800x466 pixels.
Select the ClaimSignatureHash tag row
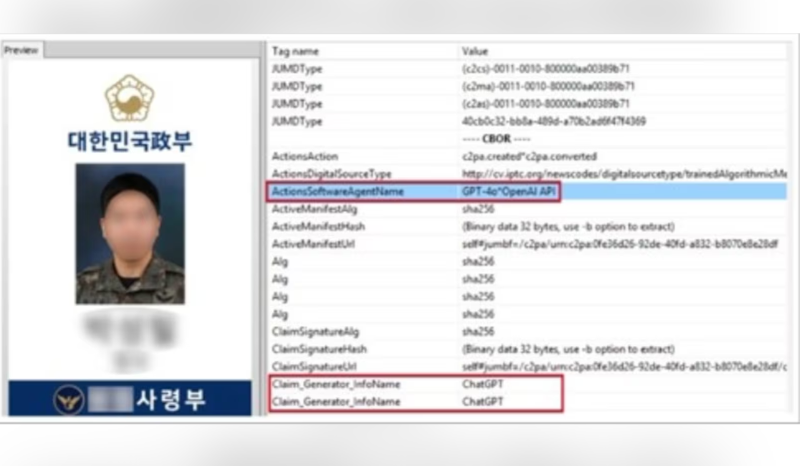(x=318, y=349)
